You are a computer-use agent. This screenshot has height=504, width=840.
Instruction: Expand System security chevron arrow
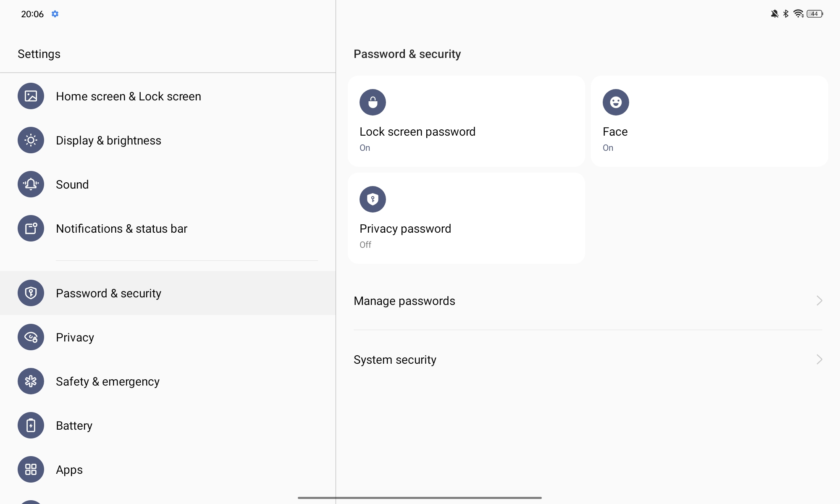pos(819,360)
